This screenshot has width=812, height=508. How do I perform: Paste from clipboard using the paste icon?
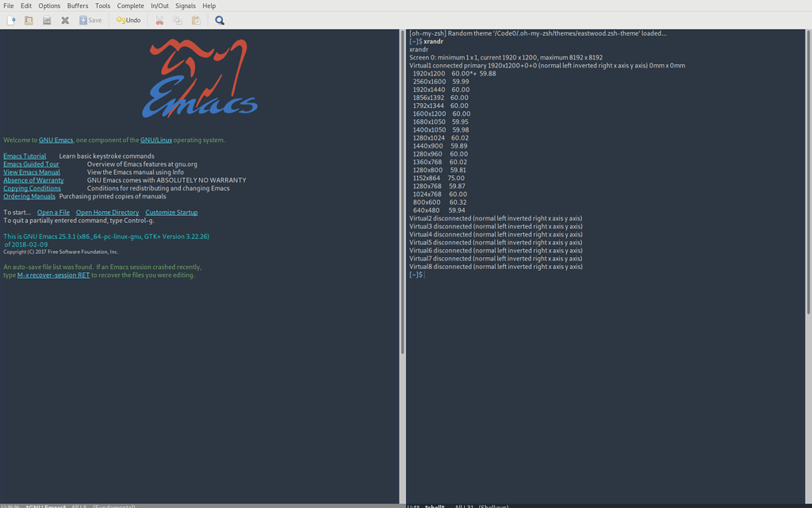[x=196, y=21]
